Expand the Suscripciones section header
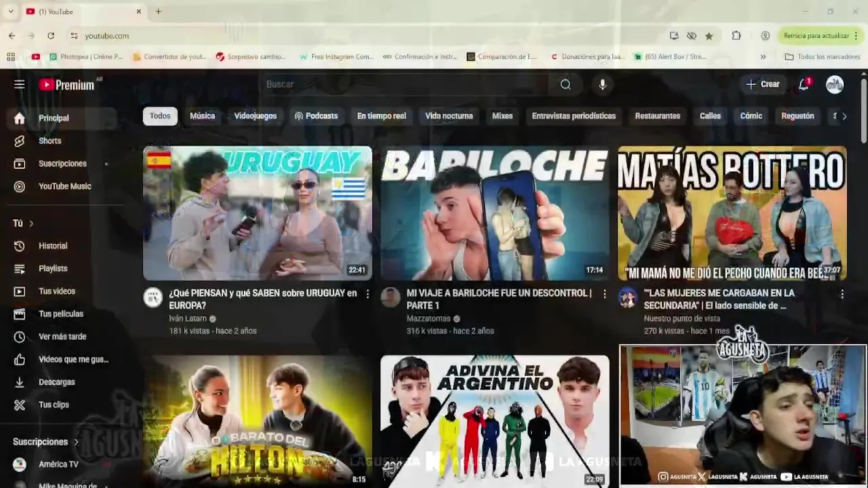Viewport: 868px width, 488px height. [x=45, y=442]
